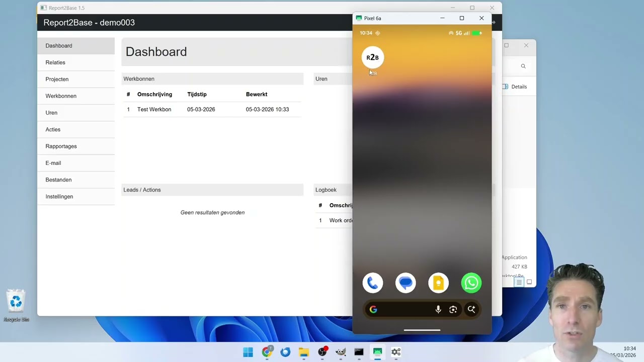Open the Windows Start menu
Image resolution: width=644 pixels, height=362 pixels.
click(248, 352)
